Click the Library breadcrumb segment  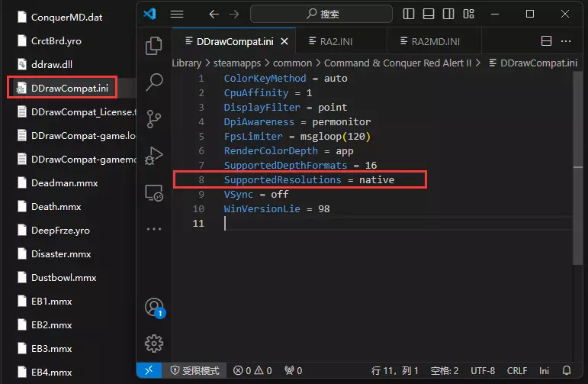point(186,63)
